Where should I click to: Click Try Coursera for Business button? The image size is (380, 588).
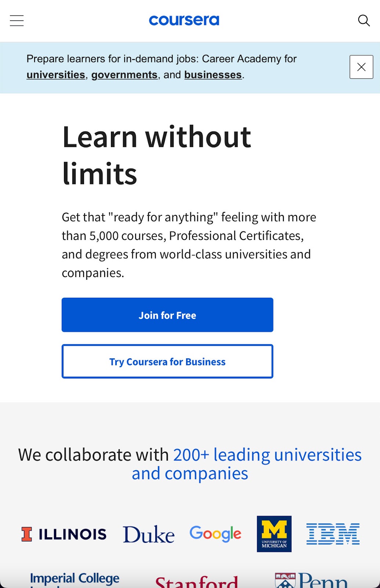[x=167, y=361]
